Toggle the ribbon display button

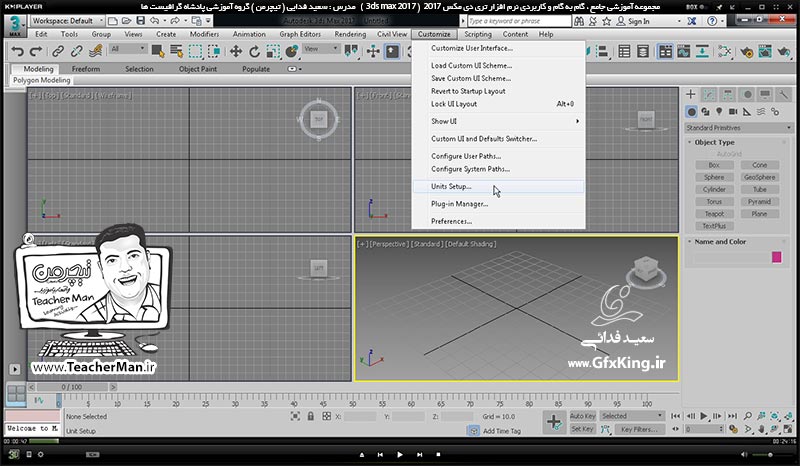click(x=665, y=52)
